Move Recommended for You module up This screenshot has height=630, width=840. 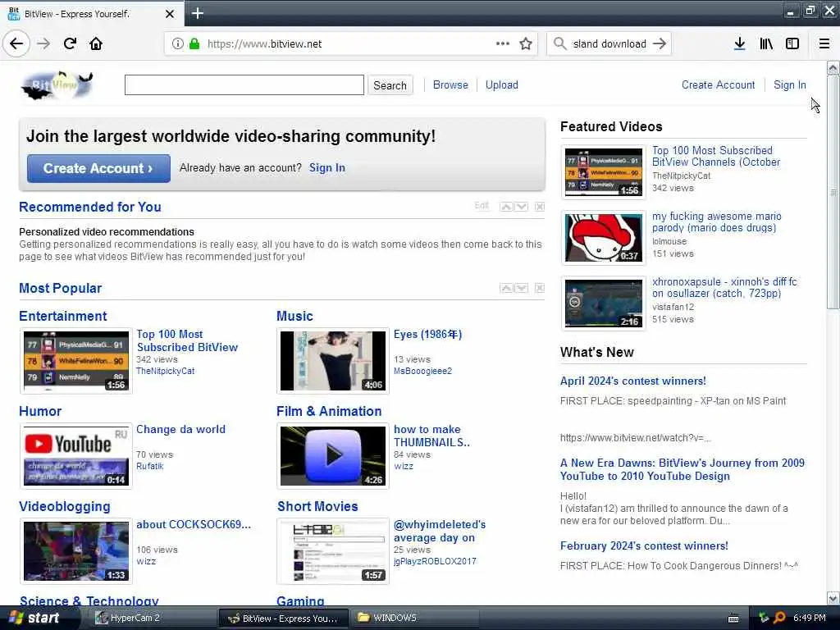pyautogui.click(x=505, y=207)
